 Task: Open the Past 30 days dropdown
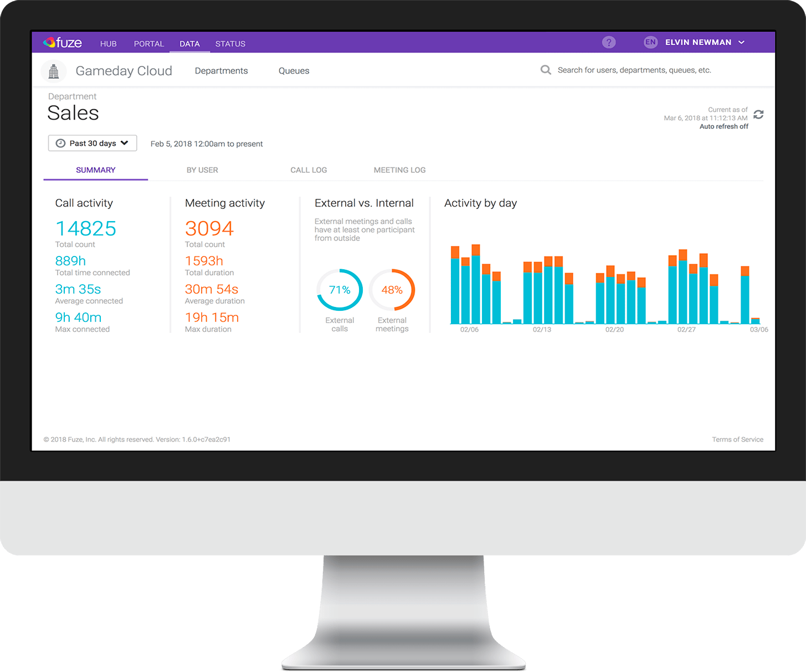(93, 143)
